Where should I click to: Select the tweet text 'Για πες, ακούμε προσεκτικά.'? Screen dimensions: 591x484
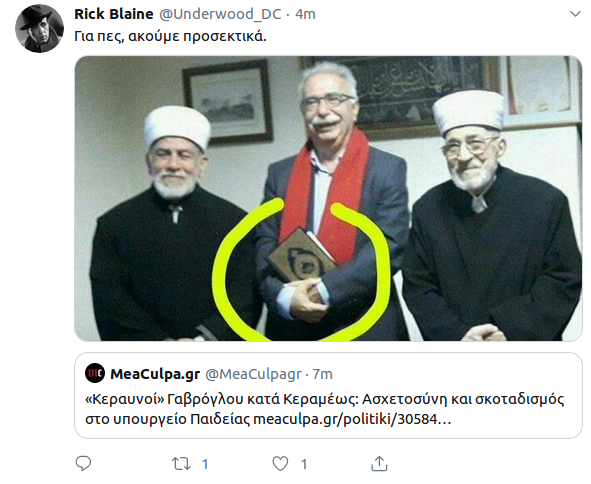tap(170, 37)
